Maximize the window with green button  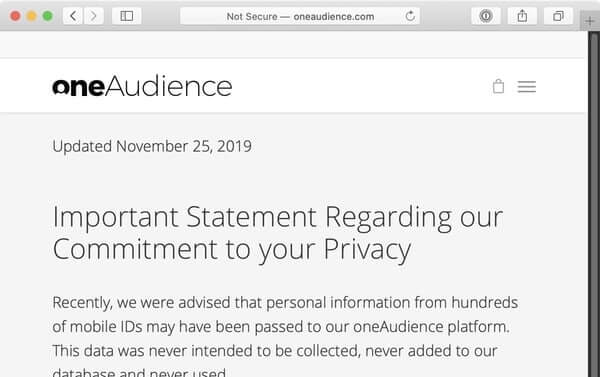[47, 16]
